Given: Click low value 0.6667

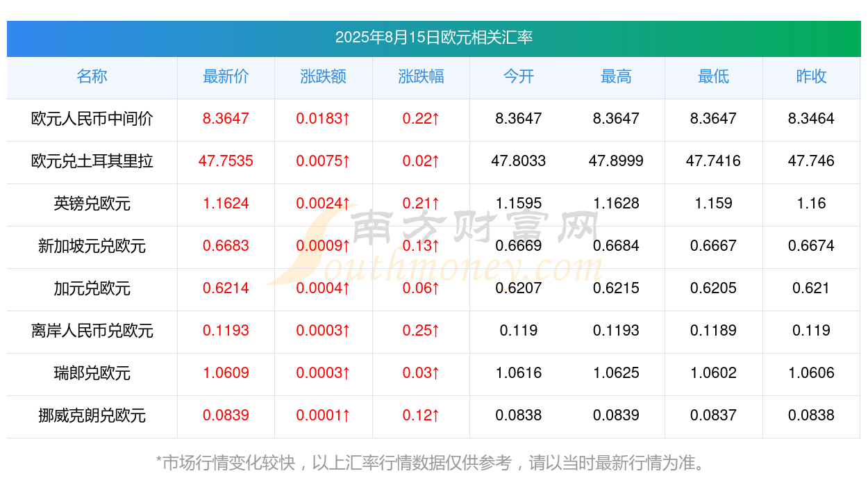Looking at the screenshot, I should pos(713,246).
